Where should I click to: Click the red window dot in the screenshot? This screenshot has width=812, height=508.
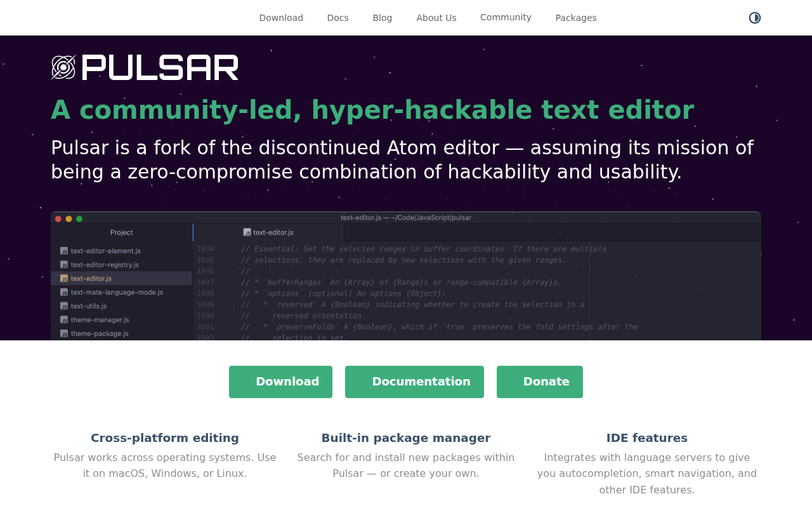pyautogui.click(x=58, y=218)
